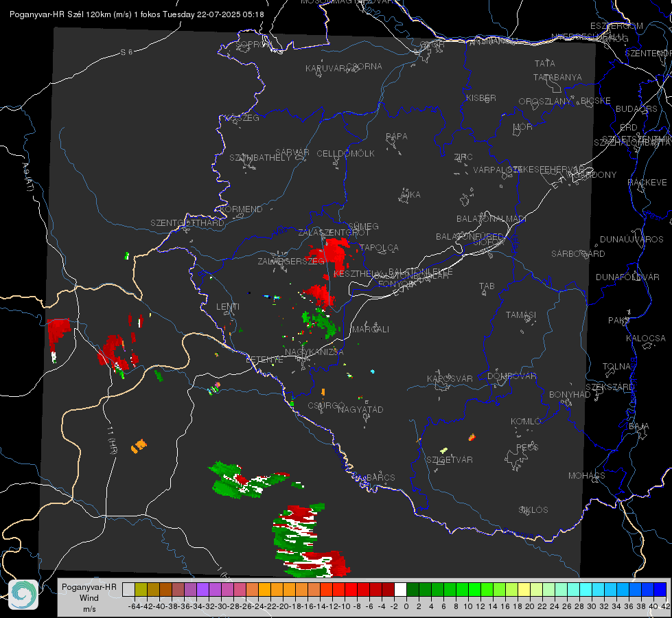Click the DUNAÚJVÁROS label
The height and width of the screenshot is (618, 672).
click(x=632, y=240)
